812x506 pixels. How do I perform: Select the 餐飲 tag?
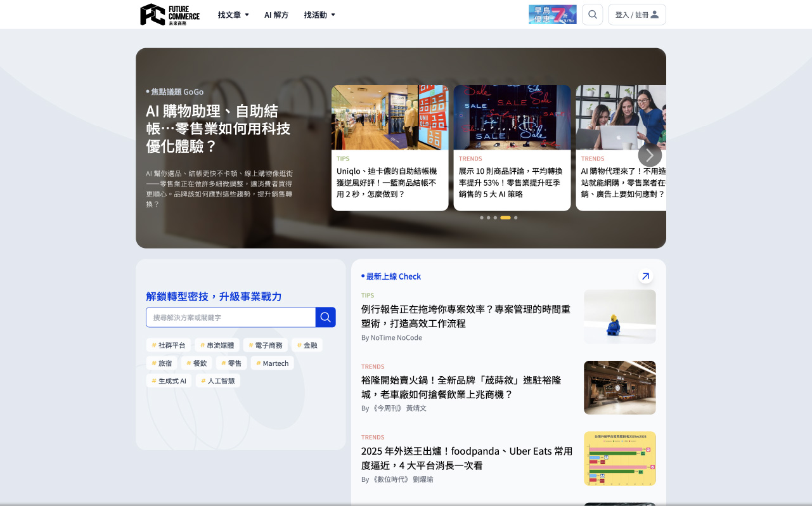coord(197,363)
